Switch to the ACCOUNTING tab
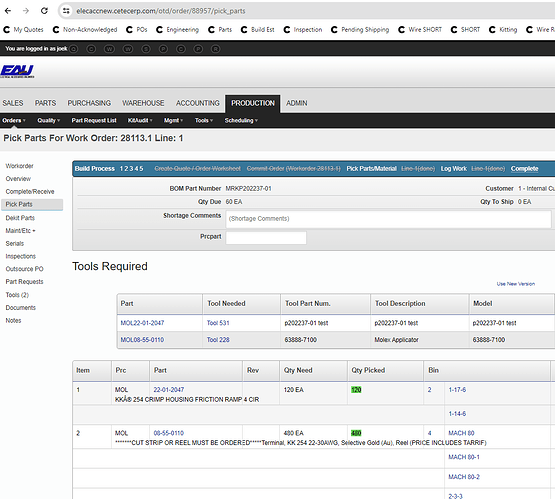Screen dimensions: 555x499 coord(198,103)
